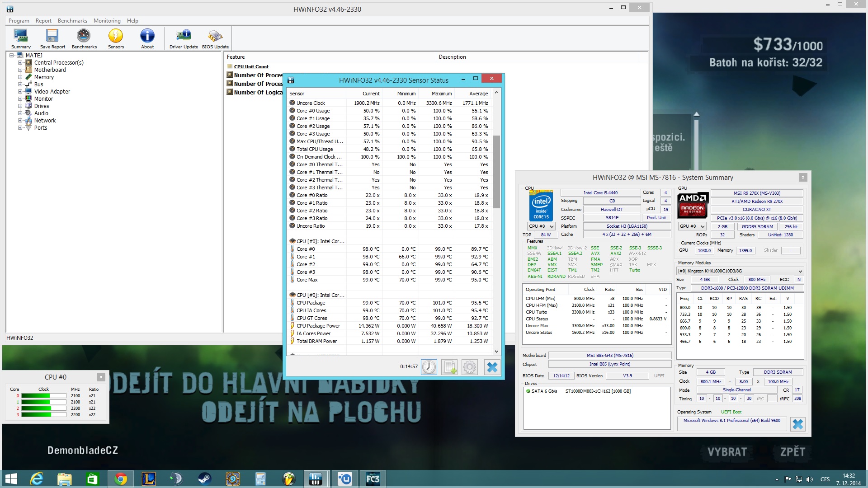Open BIOS Update in the toolbar
Screen dimensions: 868x488
[x=215, y=39]
